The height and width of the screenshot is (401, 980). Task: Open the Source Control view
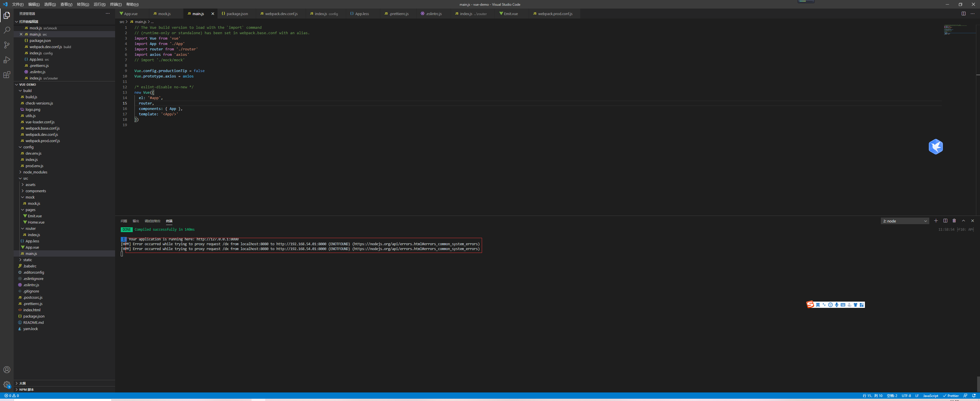[7, 45]
